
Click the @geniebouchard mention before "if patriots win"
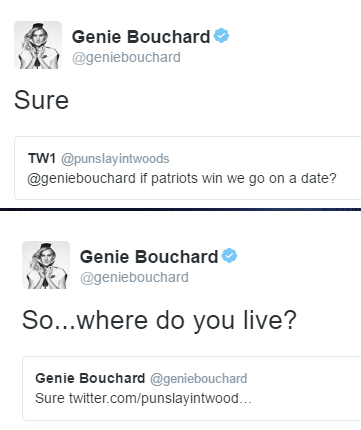(x=81, y=178)
